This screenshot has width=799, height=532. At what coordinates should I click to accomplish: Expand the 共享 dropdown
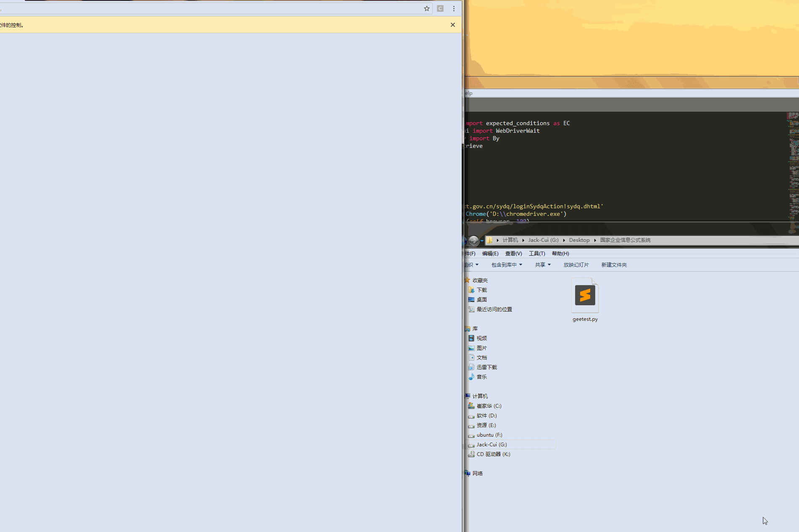click(543, 265)
